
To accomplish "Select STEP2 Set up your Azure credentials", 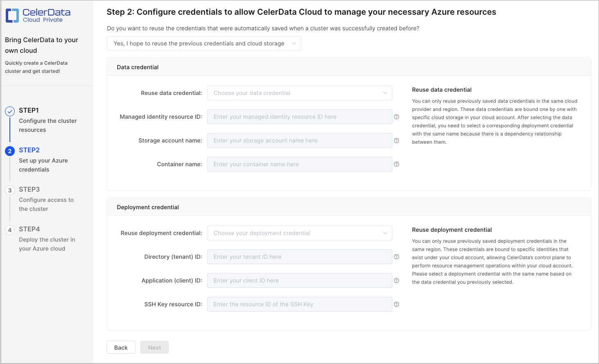I will pyautogui.click(x=43, y=160).
